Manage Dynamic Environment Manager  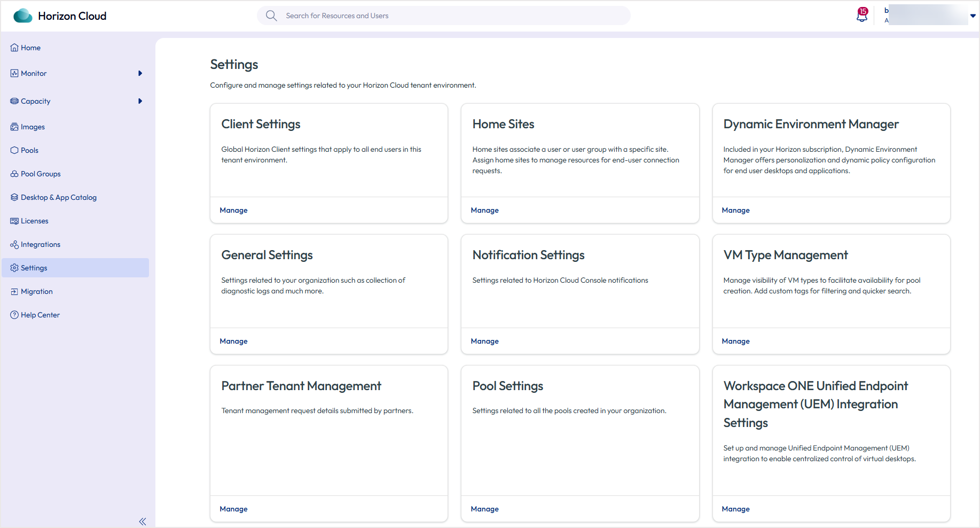coord(735,210)
